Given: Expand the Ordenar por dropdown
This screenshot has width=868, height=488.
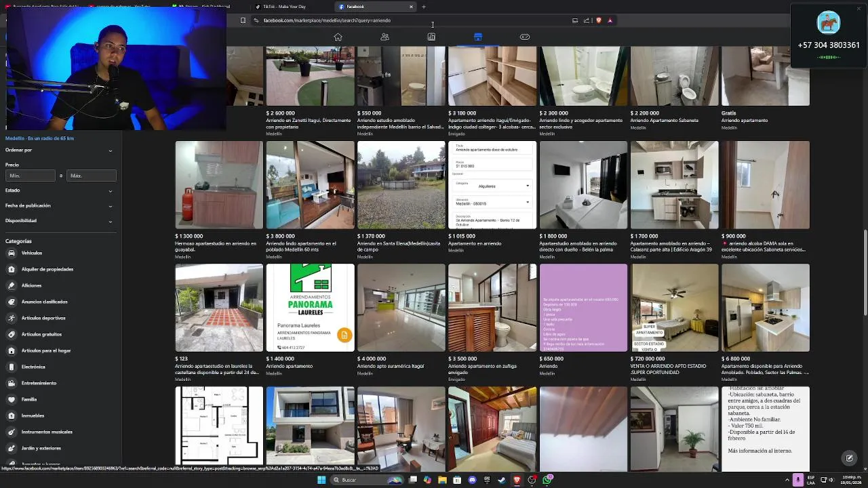Looking at the screenshot, I should 60,150.
